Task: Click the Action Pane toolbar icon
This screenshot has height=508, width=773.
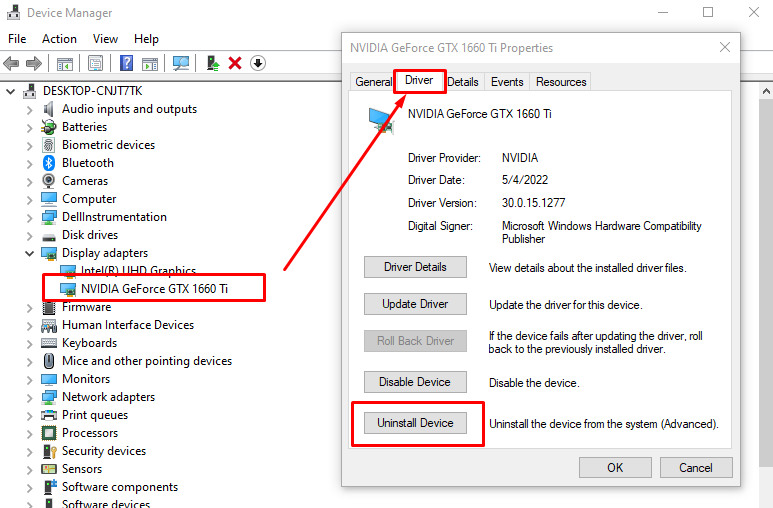Action: click(x=150, y=64)
